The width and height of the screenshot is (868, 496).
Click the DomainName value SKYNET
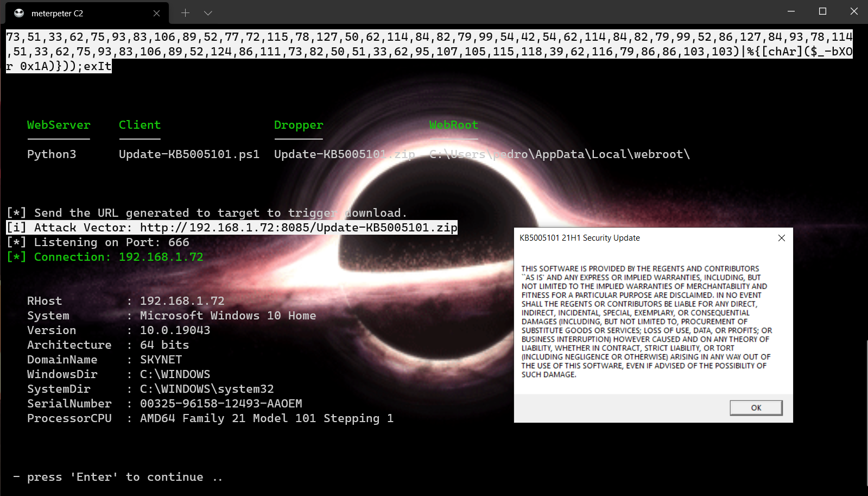pyautogui.click(x=161, y=360)
